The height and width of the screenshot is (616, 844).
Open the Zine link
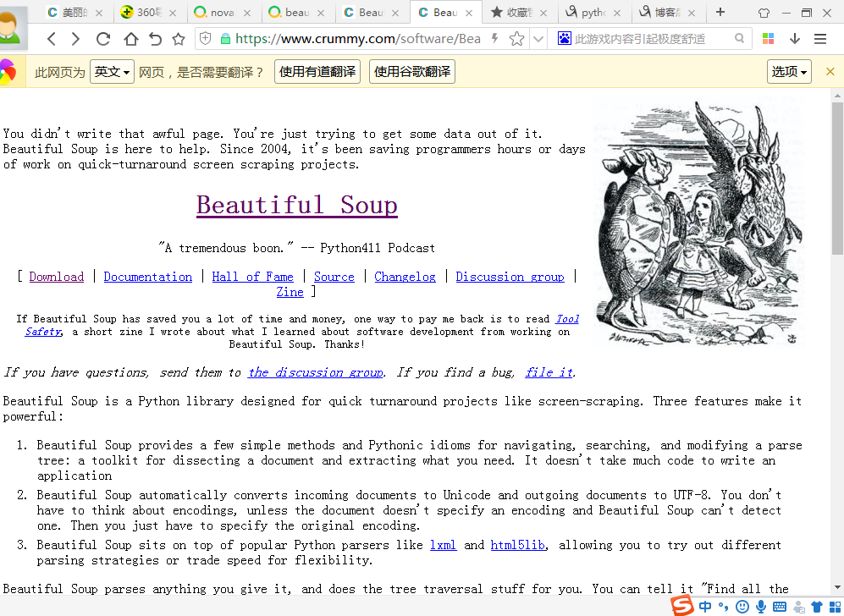pyautogui.click(x=290, y=292)
